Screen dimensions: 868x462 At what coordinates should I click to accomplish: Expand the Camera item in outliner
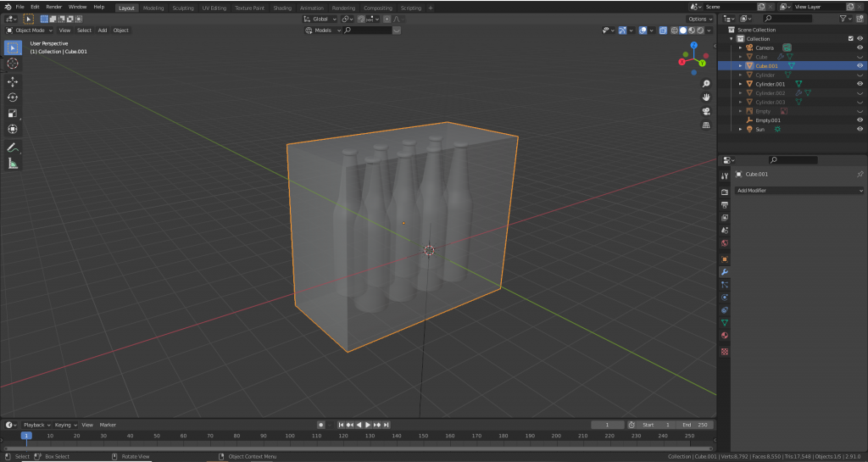click(740, 48)
